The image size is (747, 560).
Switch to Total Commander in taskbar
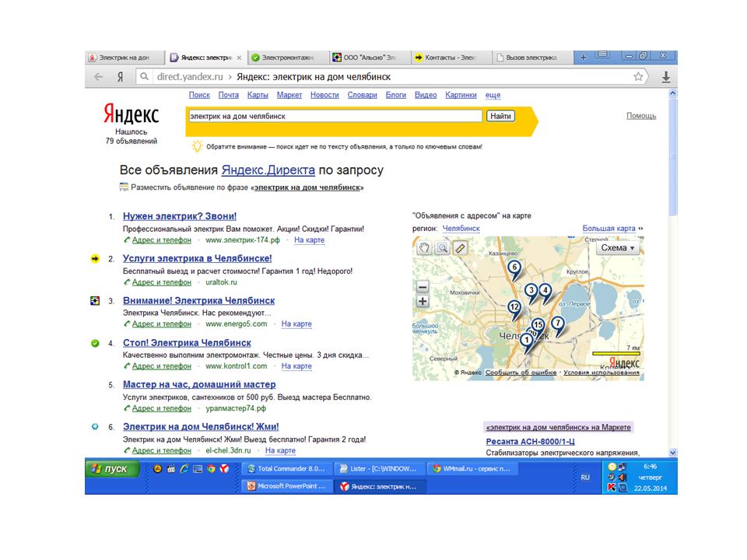pos(285,469)
